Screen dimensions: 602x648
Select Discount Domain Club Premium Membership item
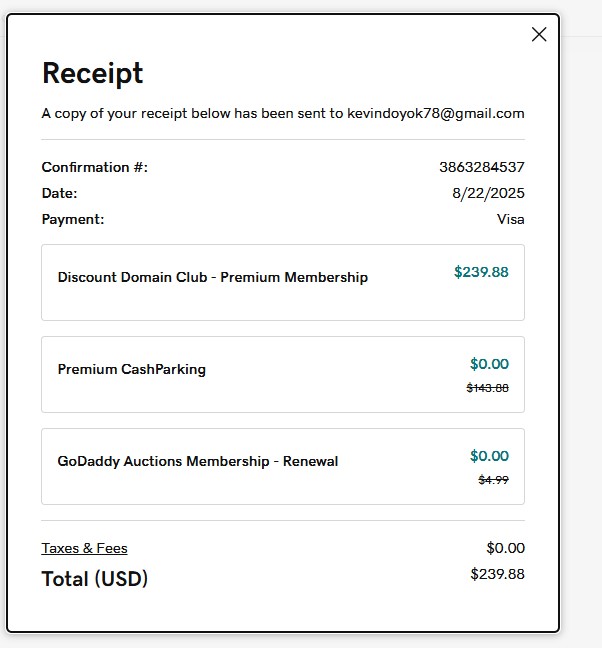(x=213, y=278)
